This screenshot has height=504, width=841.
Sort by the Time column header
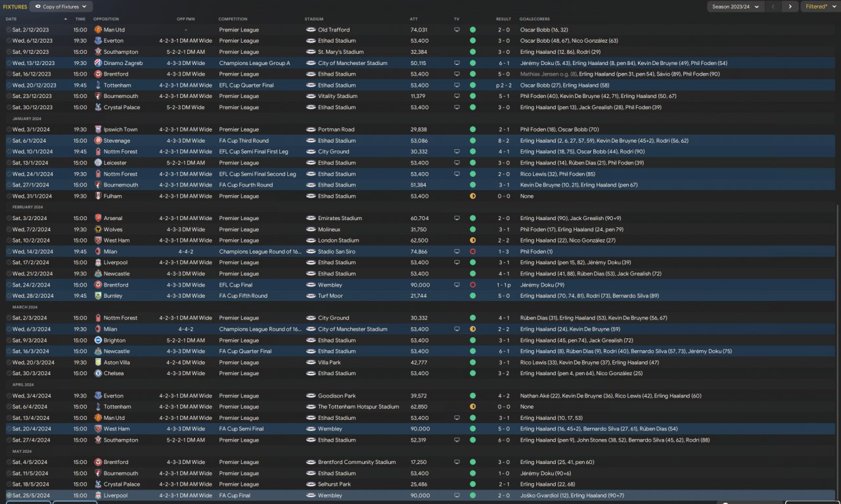click(80, 19)
